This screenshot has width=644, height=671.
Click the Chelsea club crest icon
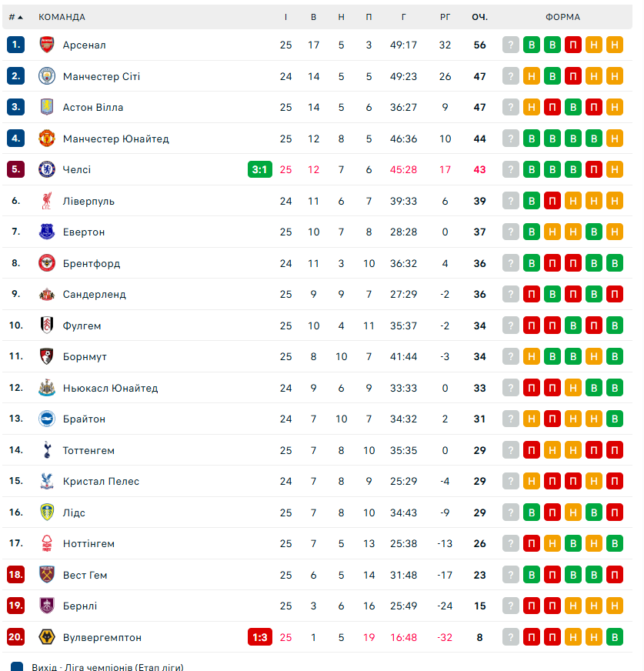tap(48, 169)
